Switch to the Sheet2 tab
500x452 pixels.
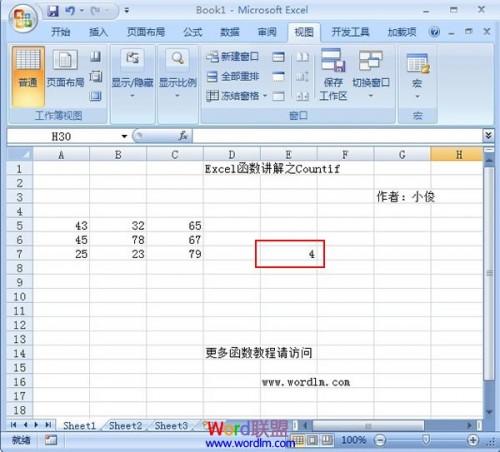coord(125,426)
